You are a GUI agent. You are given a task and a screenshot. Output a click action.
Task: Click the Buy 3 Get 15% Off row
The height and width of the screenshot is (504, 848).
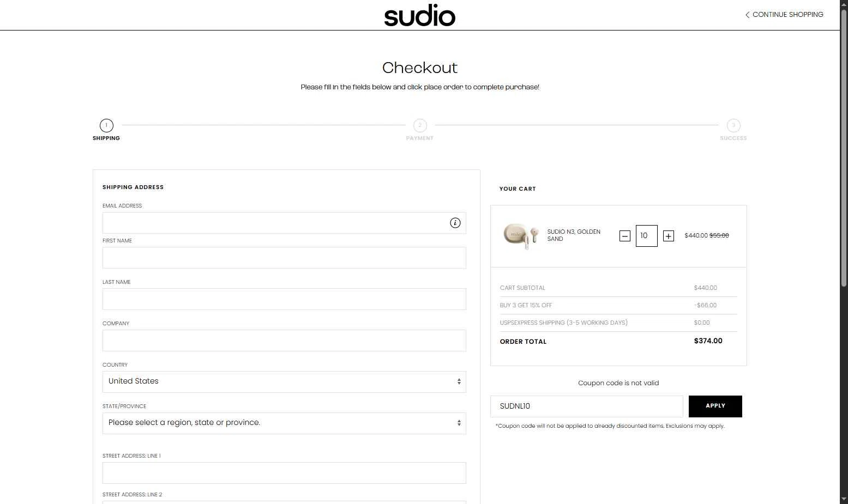pos(618,305)
